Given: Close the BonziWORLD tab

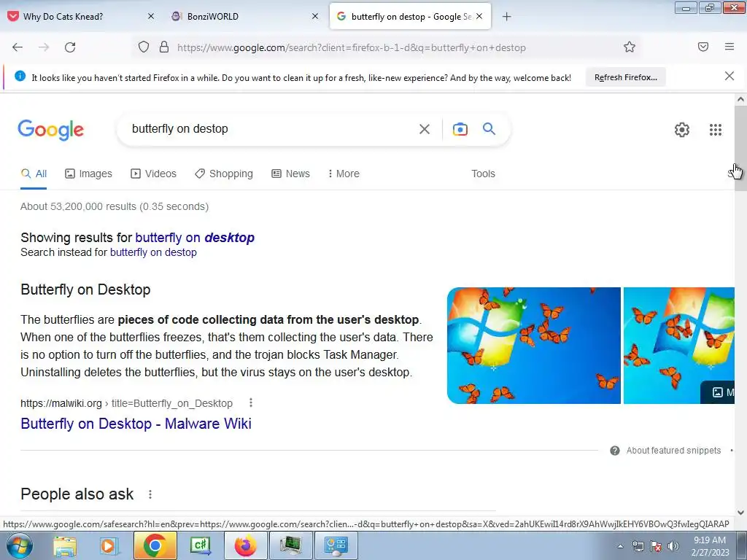Looking at the screenshot, I should (315, 16).
